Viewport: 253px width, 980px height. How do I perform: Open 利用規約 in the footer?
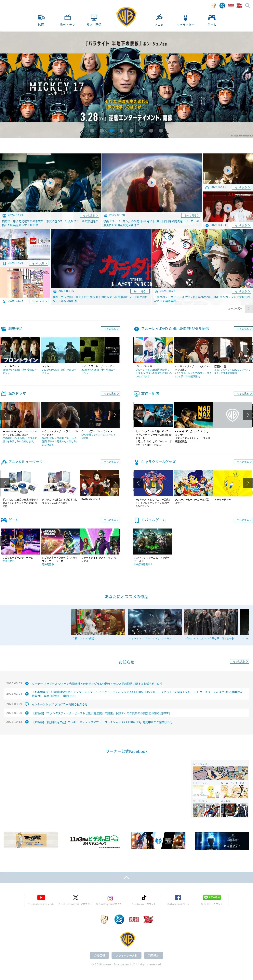click(154, 955)
